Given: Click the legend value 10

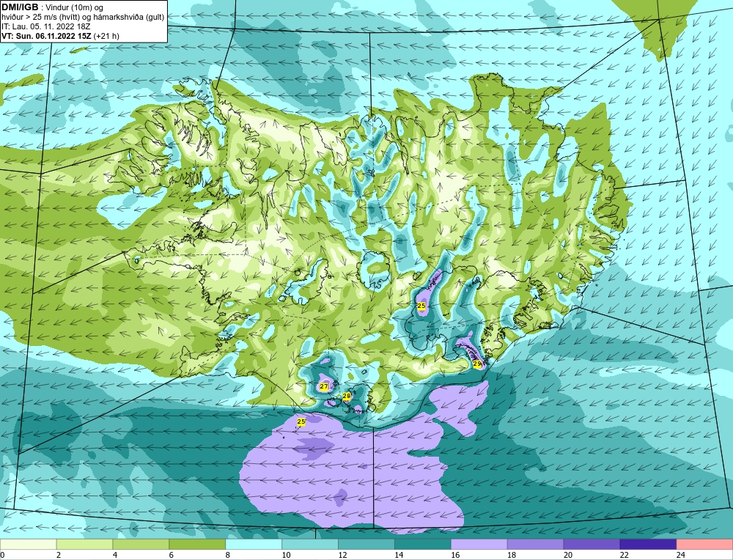Looking at the screenshot, I should coord(286,555).
